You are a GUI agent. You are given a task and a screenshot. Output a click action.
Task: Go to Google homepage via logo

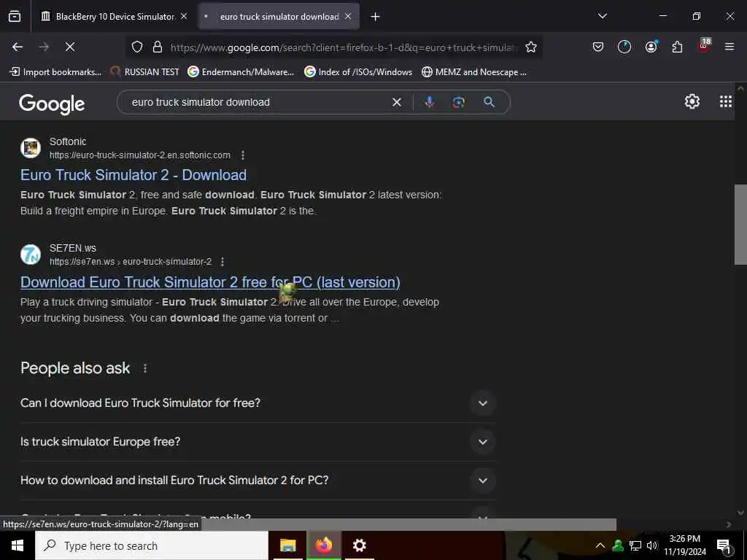coord(52,104)
